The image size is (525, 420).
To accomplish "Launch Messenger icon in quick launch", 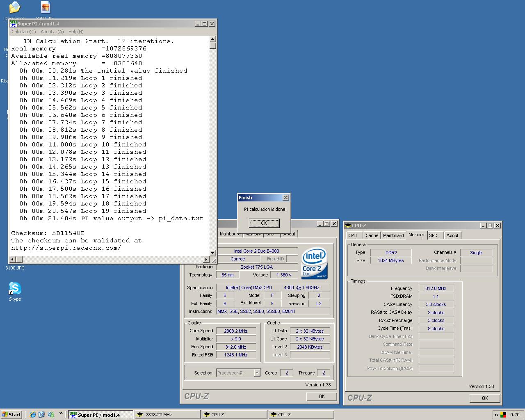I will (x=51, y=415).
